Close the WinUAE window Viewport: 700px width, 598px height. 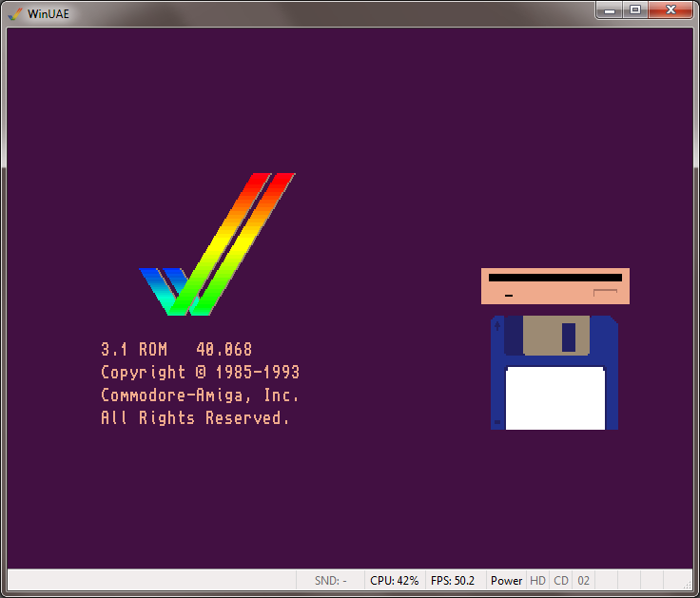click(x=671, y=10)
